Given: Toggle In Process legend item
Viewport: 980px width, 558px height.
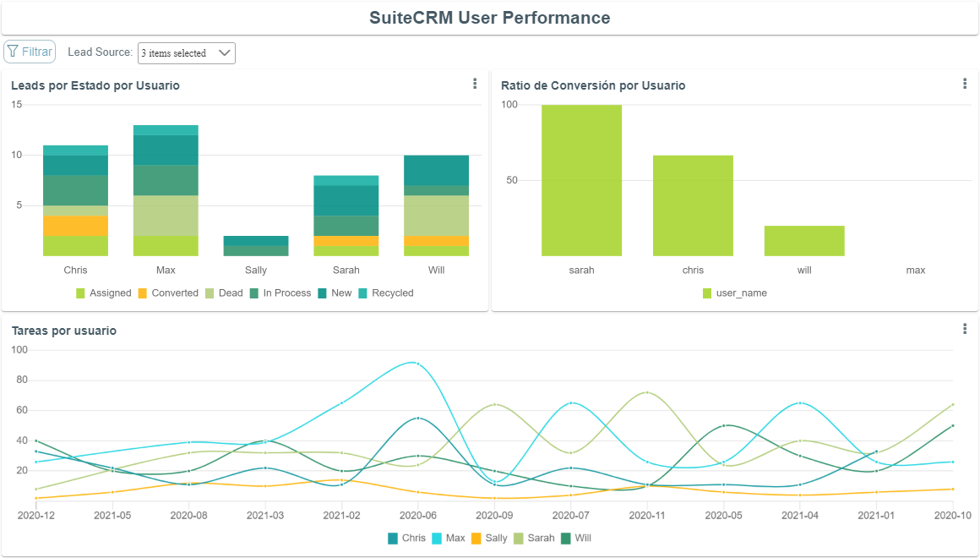Looking at the screenshot, I should (280, 293).
